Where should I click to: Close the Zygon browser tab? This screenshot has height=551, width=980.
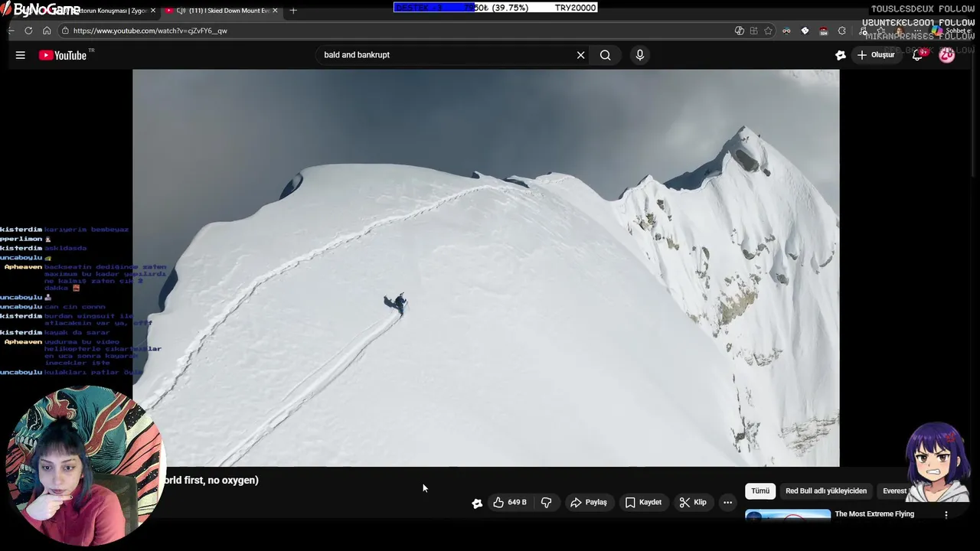(x=153, y=11)
